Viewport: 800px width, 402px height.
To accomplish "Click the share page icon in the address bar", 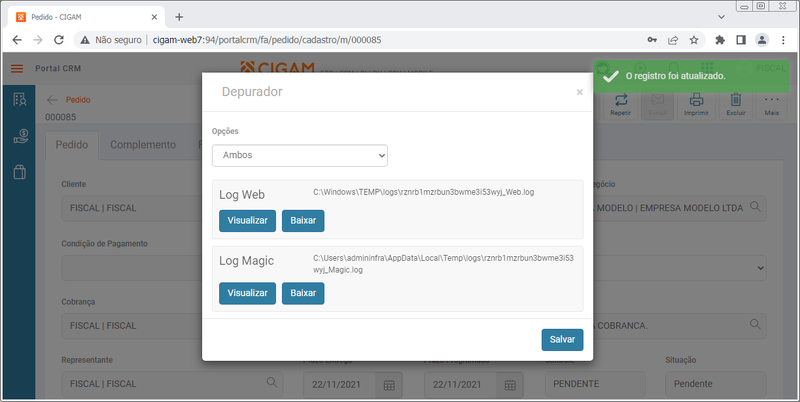I will click(673, 40).
